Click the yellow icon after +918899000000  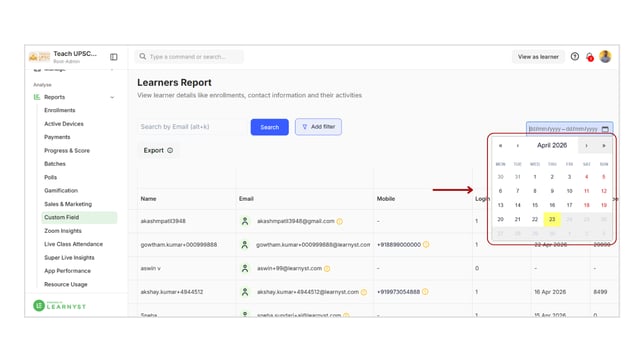(426, 244)
